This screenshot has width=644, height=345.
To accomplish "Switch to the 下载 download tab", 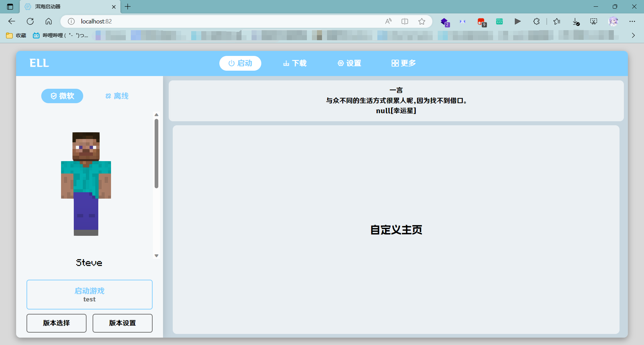I will tap(295, 63).
